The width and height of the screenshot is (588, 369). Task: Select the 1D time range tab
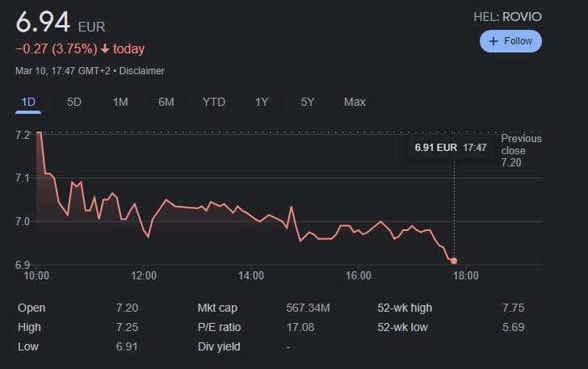coord(28,102)
